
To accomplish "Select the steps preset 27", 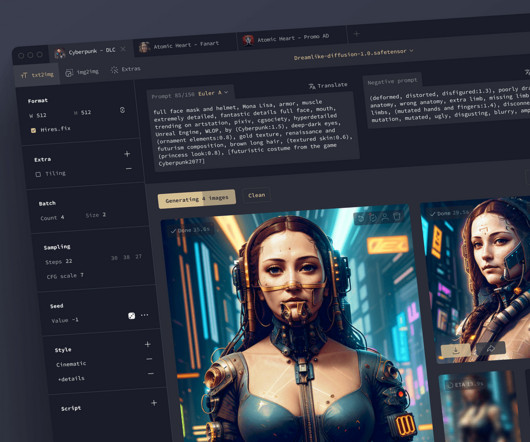I will click(x=139, y=256).
